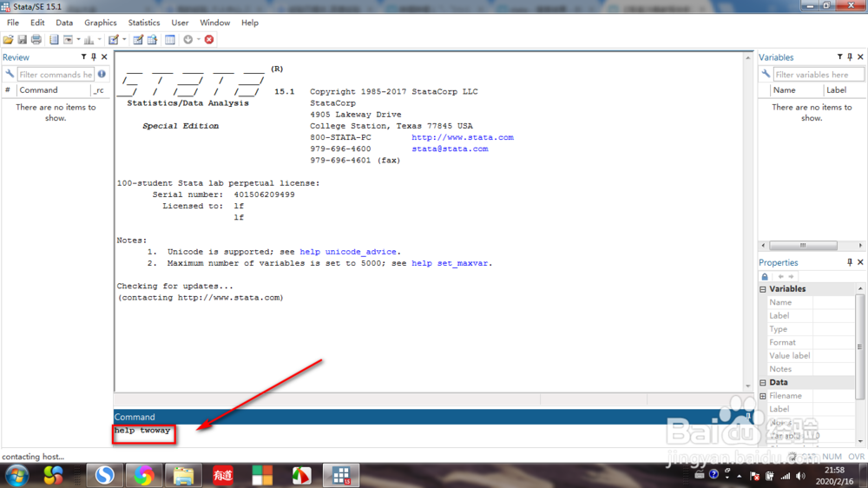Open the Statistics menu
The height and width of the screenshot is (488, 868).
pyautogui.click(x=144, y=23)
